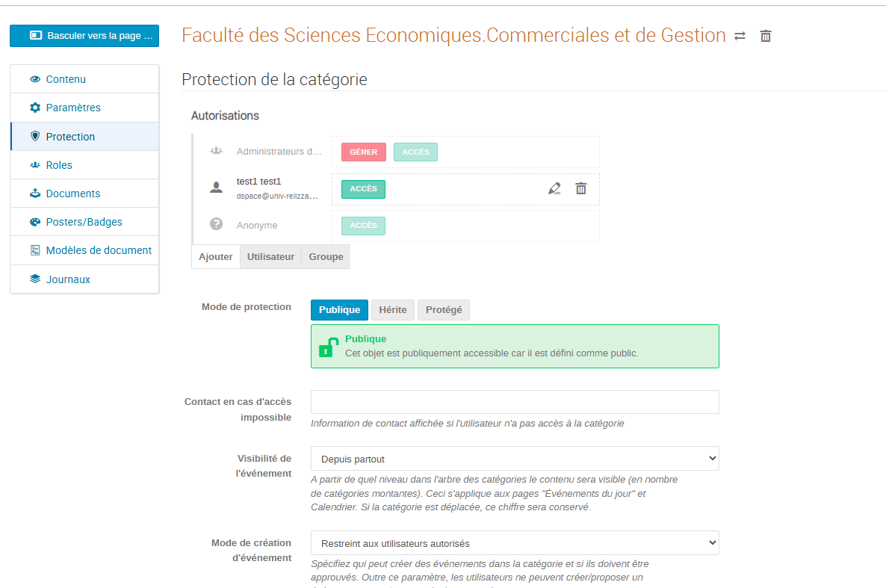Image resolution: width=886 pixels, height=588 pixels.
Task: Delete test1 test1 permission entry
Action: 581,189
